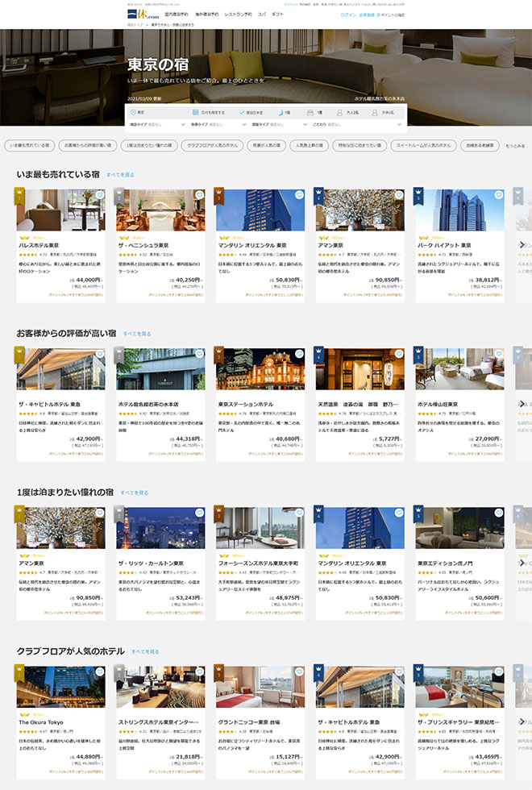Favorite グランドニッコー東京 台場 with the heart icon
The image size is (532, 790).
tap(299, 672)
